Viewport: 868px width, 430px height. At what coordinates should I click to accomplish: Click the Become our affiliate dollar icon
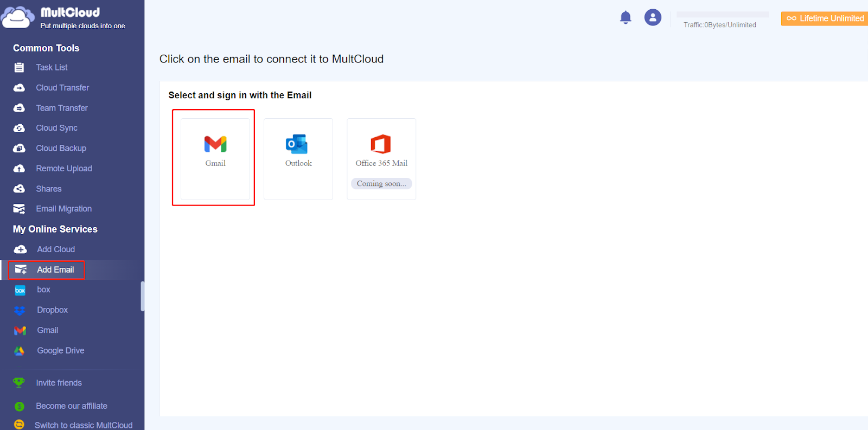click(20, 406)
